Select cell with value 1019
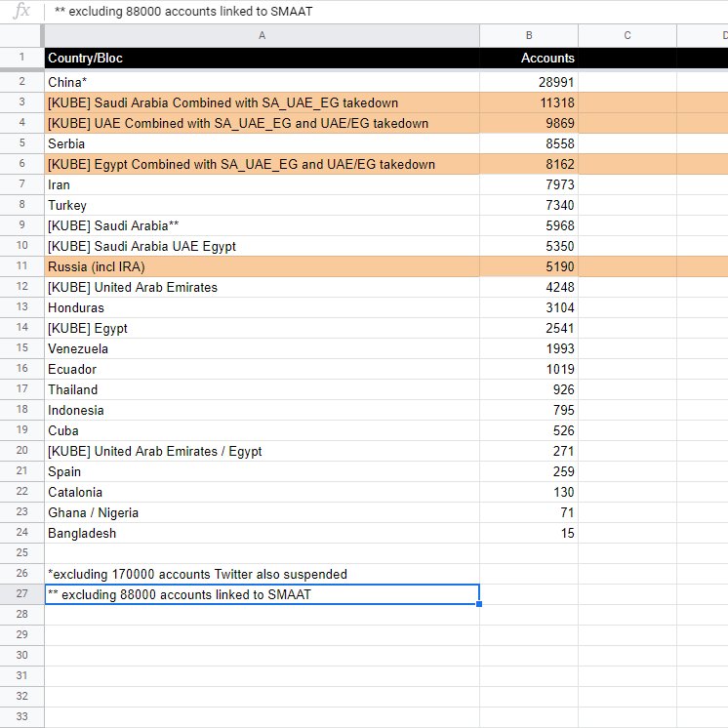 click(x=529, y=369)
